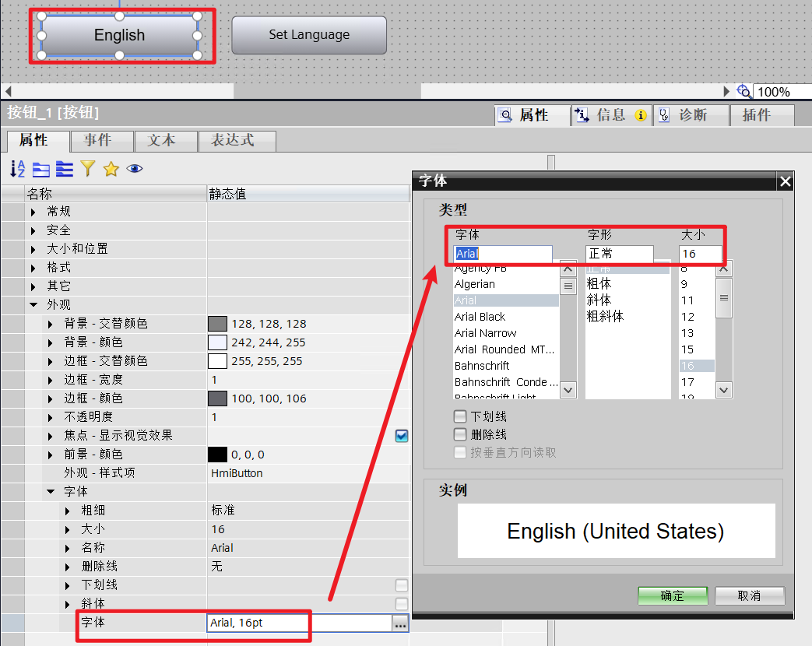The height and width of the screenshot is (646, 812).
Task: Click the 确定 button in font dialog
Action: [672, 595]
